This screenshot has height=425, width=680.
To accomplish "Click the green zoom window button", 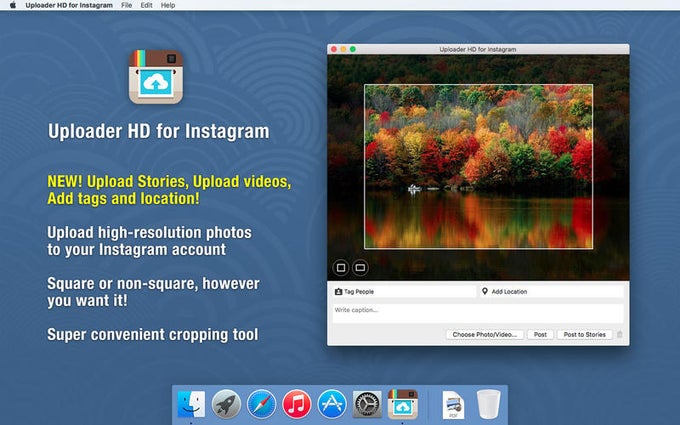I will point(353,49).
